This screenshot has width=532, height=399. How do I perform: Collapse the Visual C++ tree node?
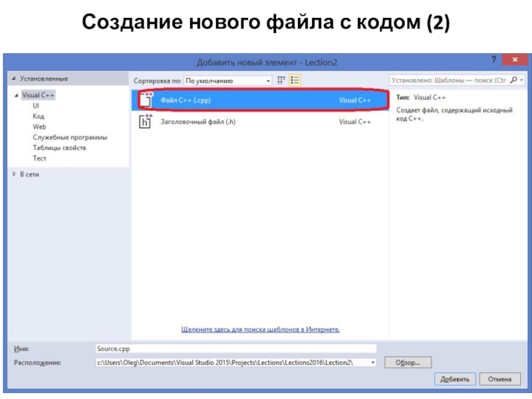click(16, 95)
